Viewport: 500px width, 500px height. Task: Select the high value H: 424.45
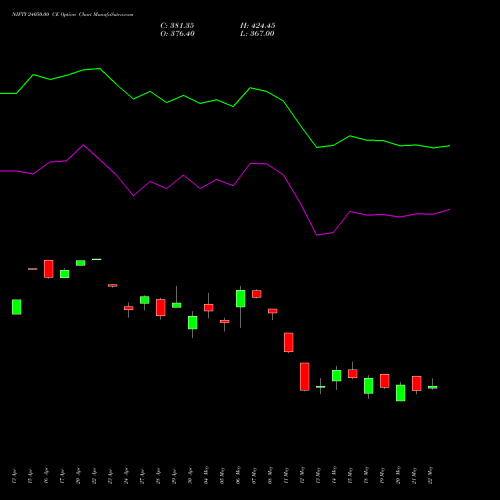[258, 26]
